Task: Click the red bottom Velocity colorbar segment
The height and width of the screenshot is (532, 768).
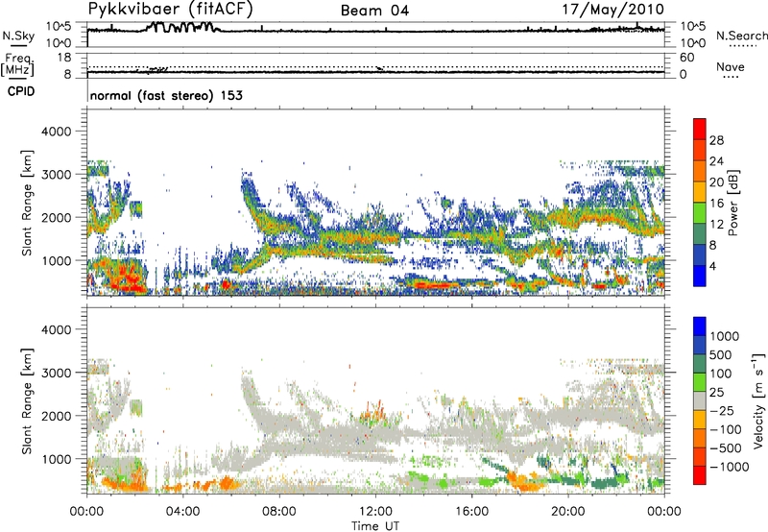Action: pyautogui.click(x=700, y=475)
